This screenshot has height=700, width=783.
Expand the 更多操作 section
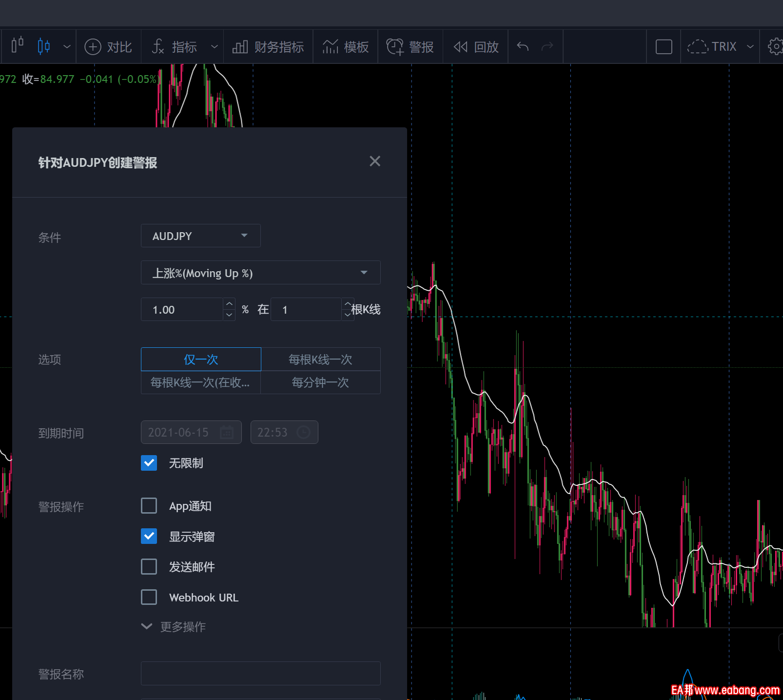(174, 626)
